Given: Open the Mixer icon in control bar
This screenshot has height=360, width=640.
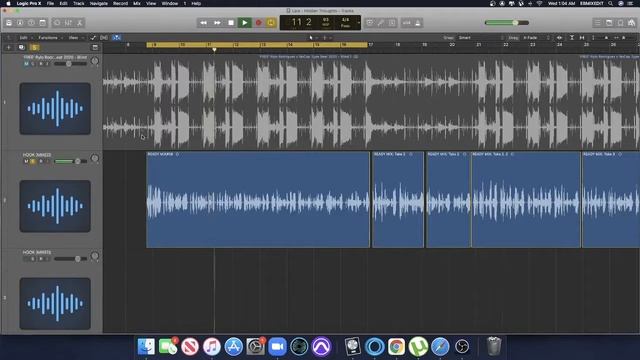Looking at the screenshot, I should (68, 23).
